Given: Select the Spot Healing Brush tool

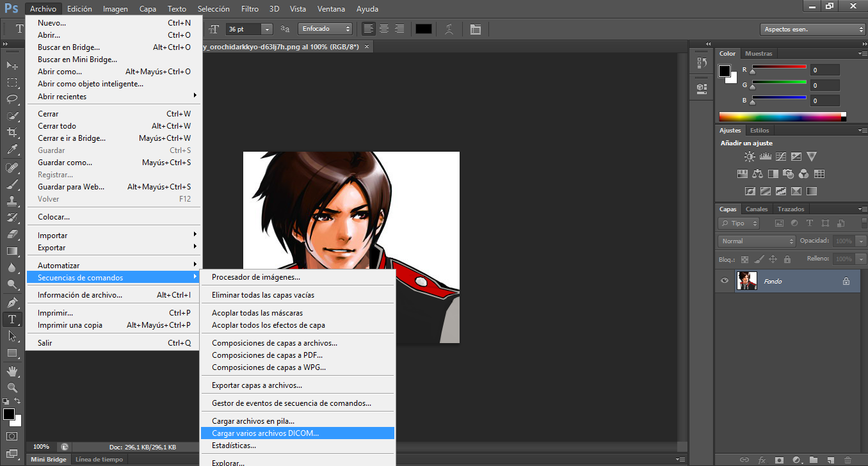Looking at the screenshot, I should click(x=12, y=168).
